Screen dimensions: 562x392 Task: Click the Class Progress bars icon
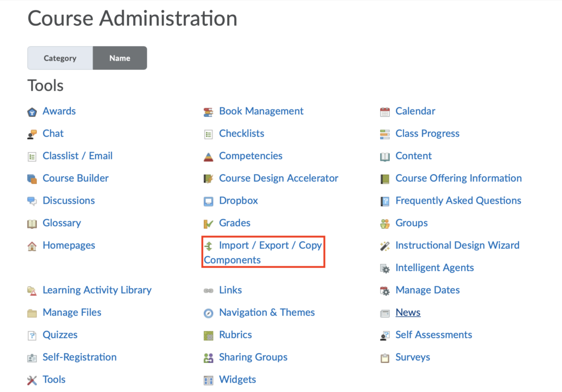(385, 135)
